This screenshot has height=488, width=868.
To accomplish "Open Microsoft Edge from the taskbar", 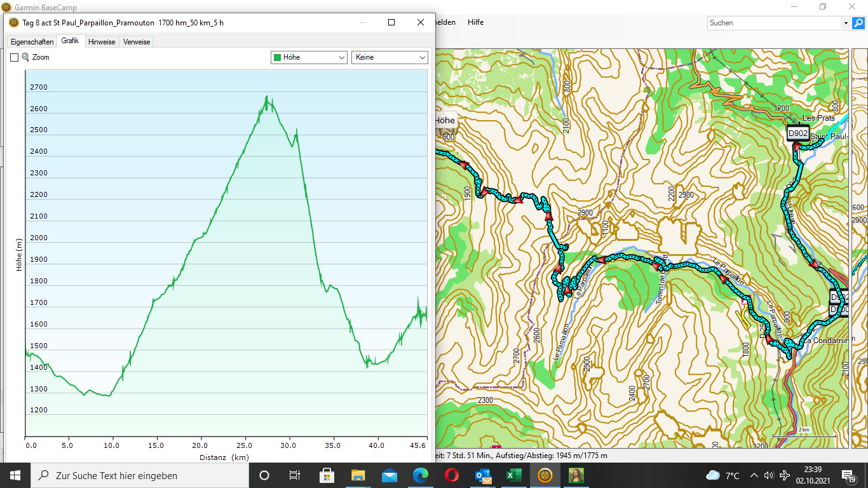I will [x=421, y=475].
